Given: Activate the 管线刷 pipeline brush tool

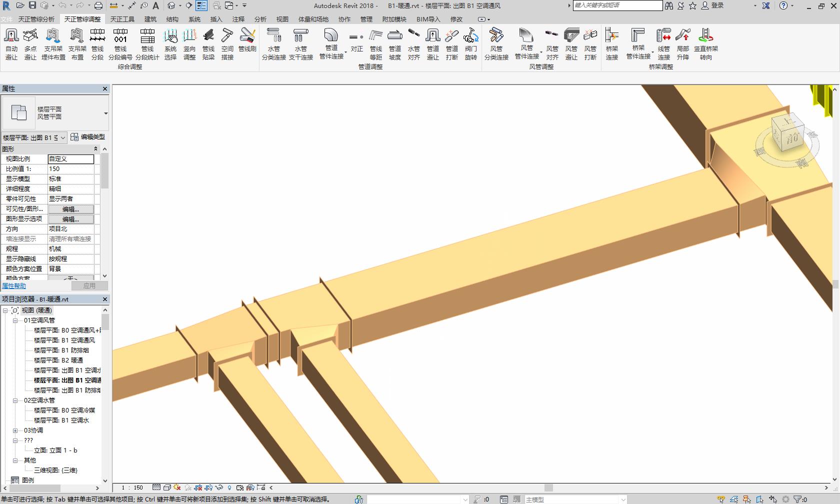Looking at the screenshot, I should [247, 40].
